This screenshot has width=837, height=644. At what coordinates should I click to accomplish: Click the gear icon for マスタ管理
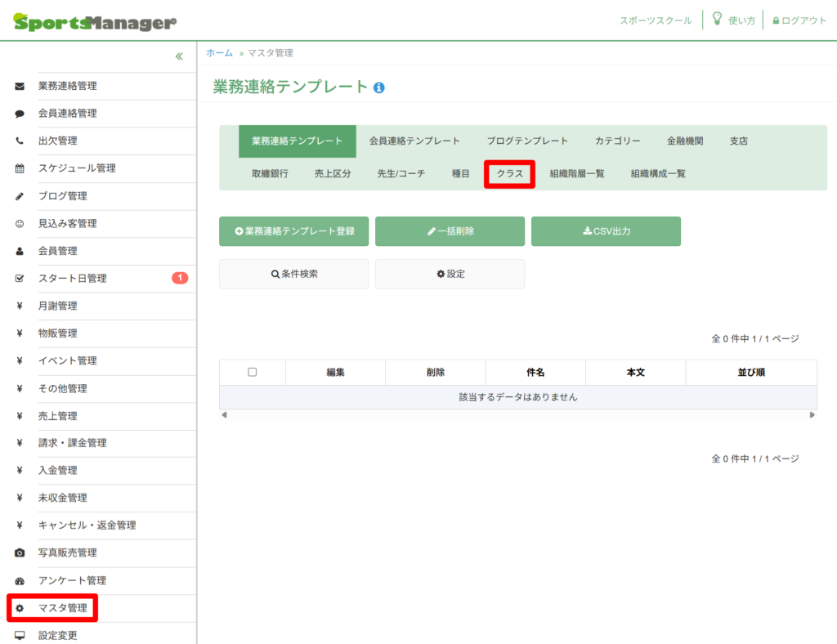point(20,608)
